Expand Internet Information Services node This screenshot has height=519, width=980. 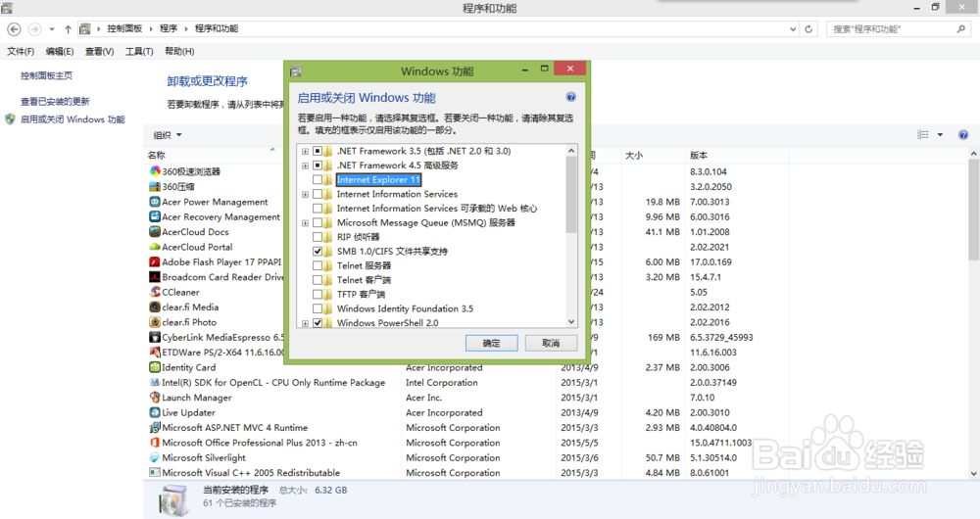click(305, 194)
